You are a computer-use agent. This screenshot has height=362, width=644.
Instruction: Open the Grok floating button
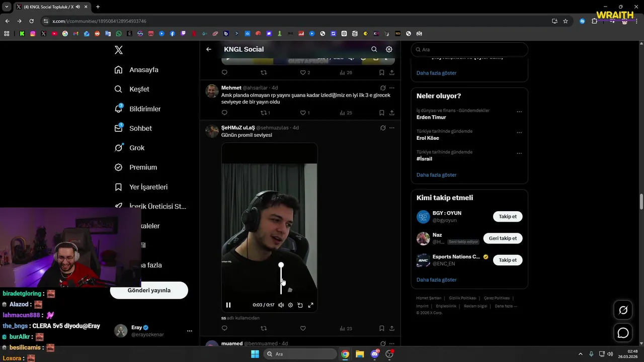[623, 310]
